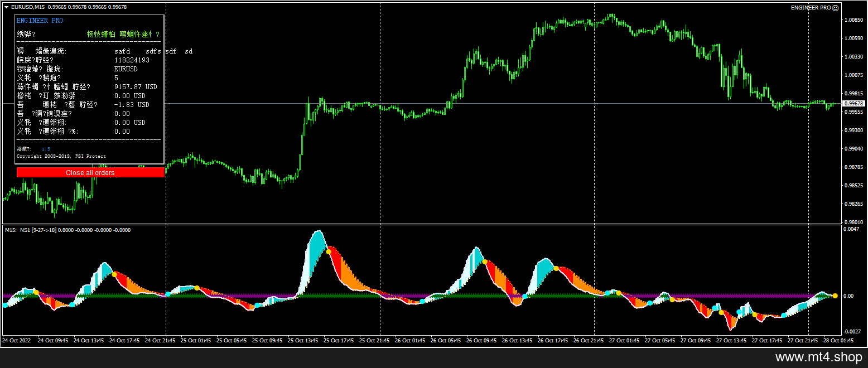
Task: Click the 25 Oct 21:45 time label
Action: (x=374, y=340)
